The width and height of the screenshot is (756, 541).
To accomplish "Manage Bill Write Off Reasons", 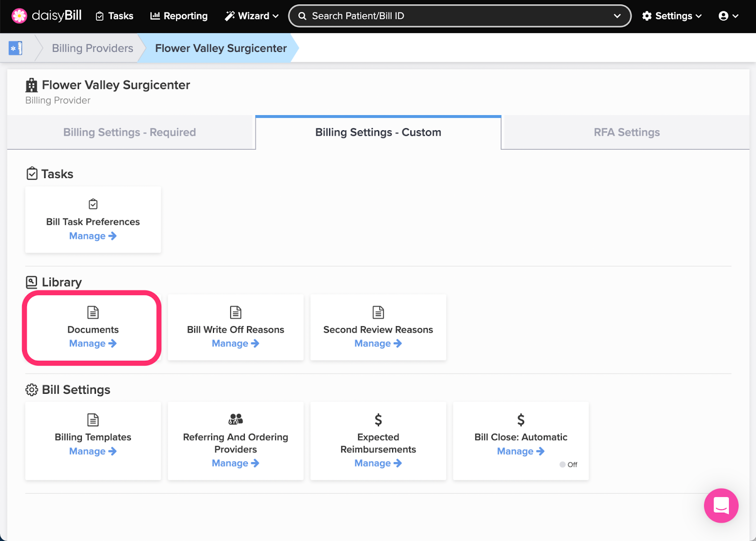I will coord(235,344).
